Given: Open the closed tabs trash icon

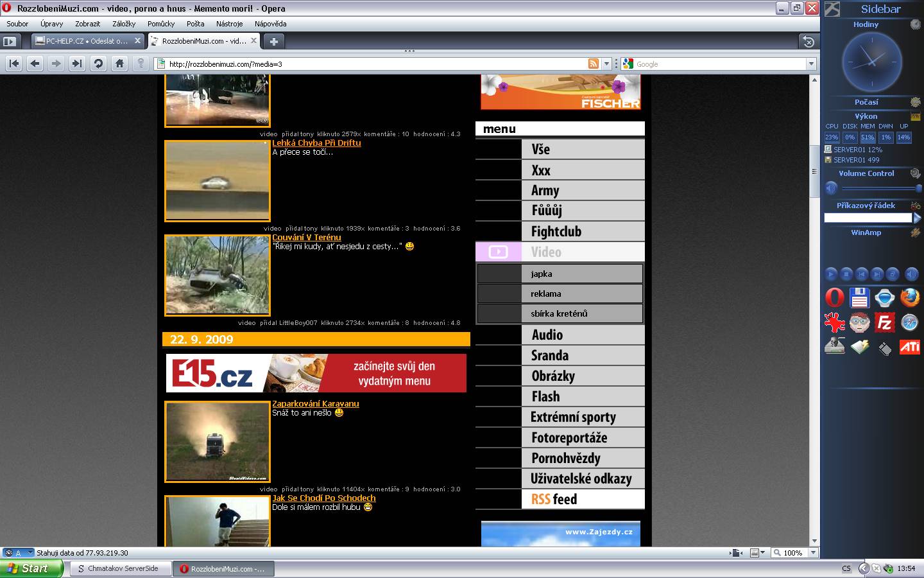Looking at the screenshot, I should click(x=808, y=42).
